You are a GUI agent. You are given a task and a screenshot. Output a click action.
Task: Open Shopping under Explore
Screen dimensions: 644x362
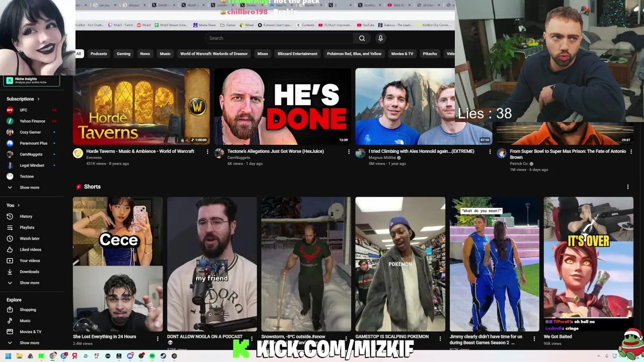click(x=28, y=310)
